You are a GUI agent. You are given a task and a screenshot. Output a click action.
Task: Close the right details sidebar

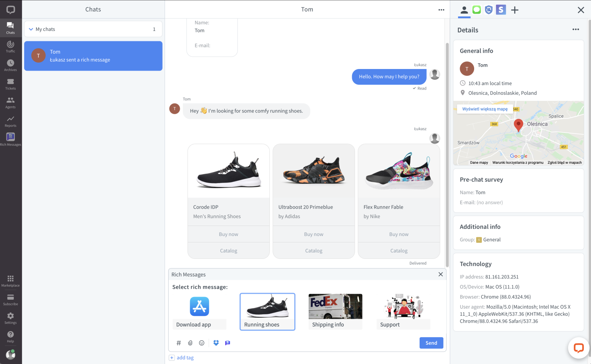point(581,10)
